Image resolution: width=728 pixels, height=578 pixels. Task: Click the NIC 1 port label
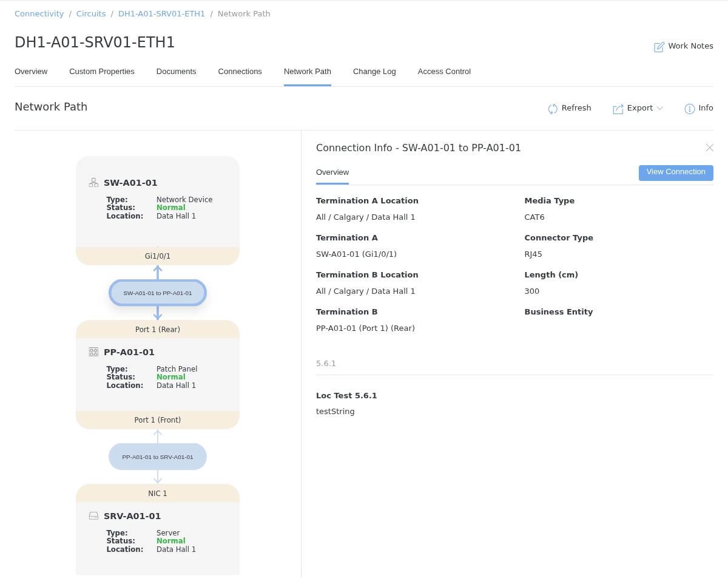point(158,493)
